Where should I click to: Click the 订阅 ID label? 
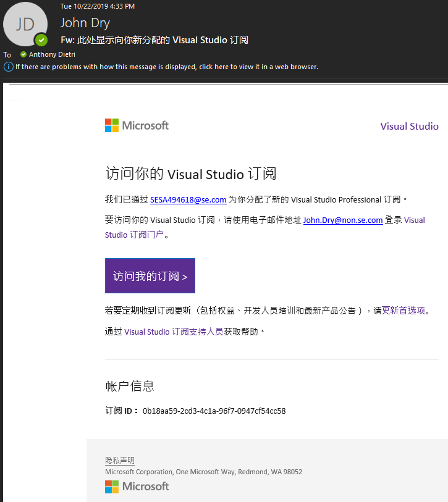122,411
